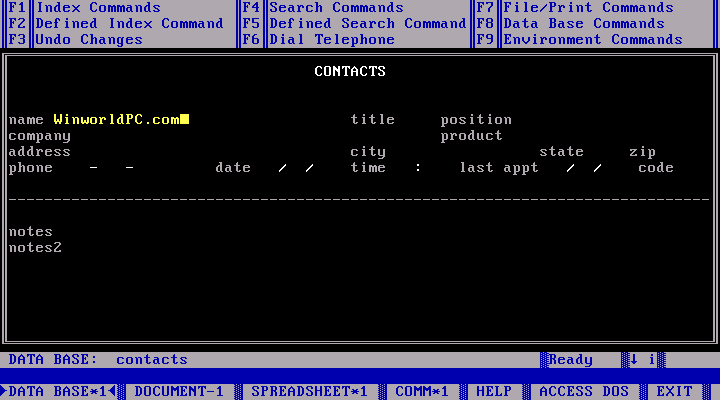Click the product field label

coord(472,135)
